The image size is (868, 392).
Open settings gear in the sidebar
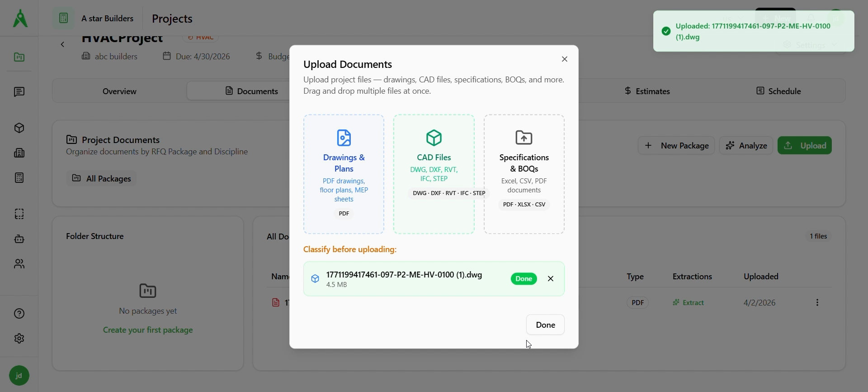coord(19,339)
